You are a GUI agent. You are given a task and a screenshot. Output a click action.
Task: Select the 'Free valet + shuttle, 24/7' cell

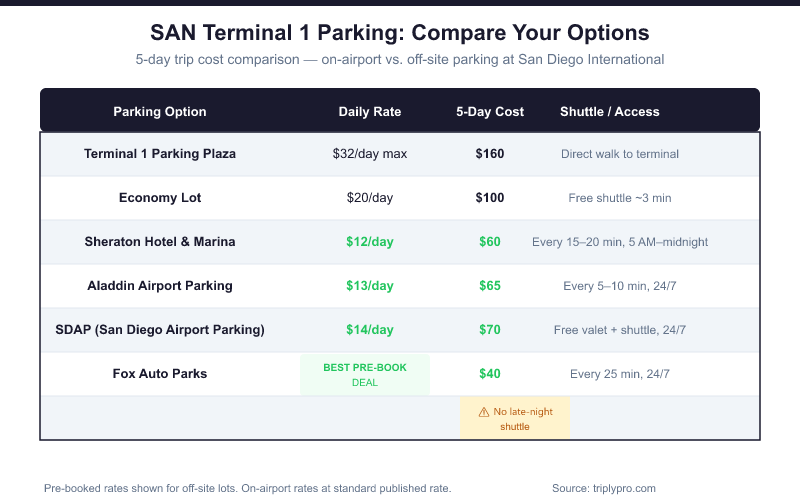tap(620, 330)
